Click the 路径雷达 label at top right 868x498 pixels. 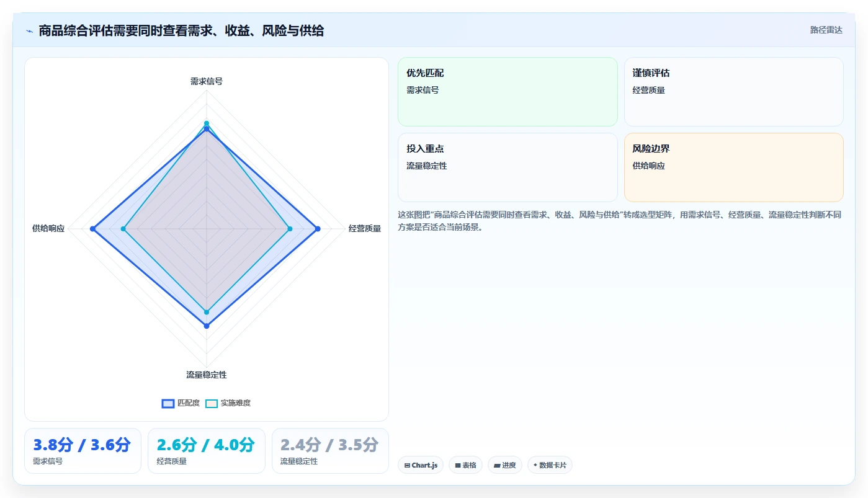[x=826, y=30]
